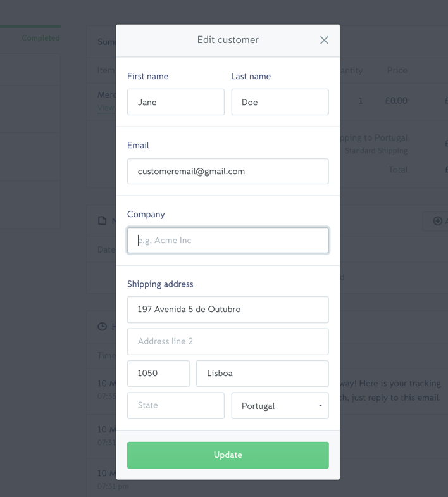448x497 pixels.
Task: Close the Edit customer dialog
Action: pyautogui.click(x=324, y=40)
